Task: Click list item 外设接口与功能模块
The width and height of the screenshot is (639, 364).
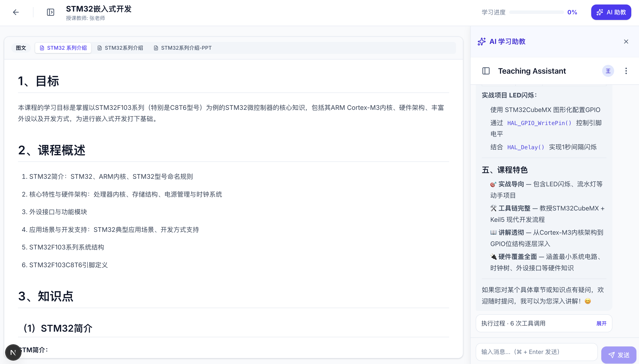Action: [x=58, y=212]
